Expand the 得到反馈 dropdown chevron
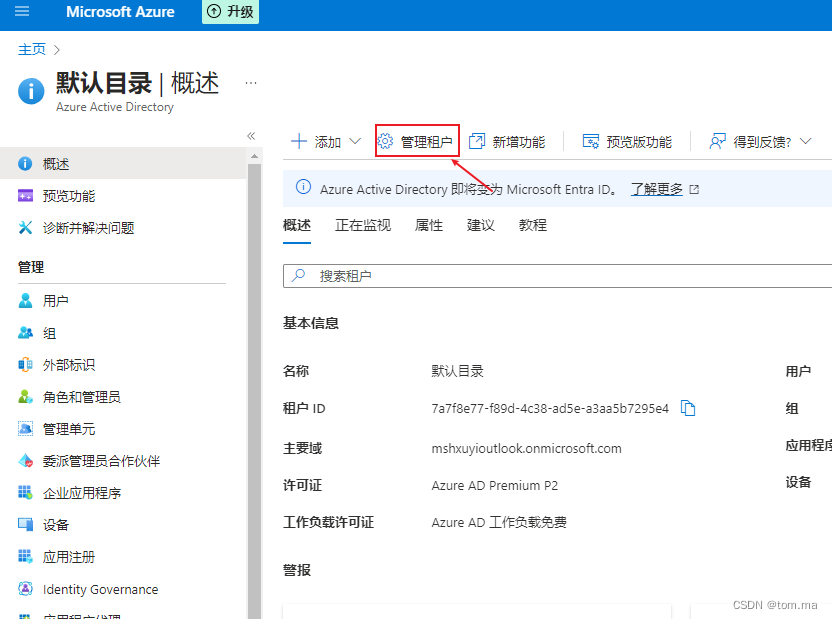 805,141
